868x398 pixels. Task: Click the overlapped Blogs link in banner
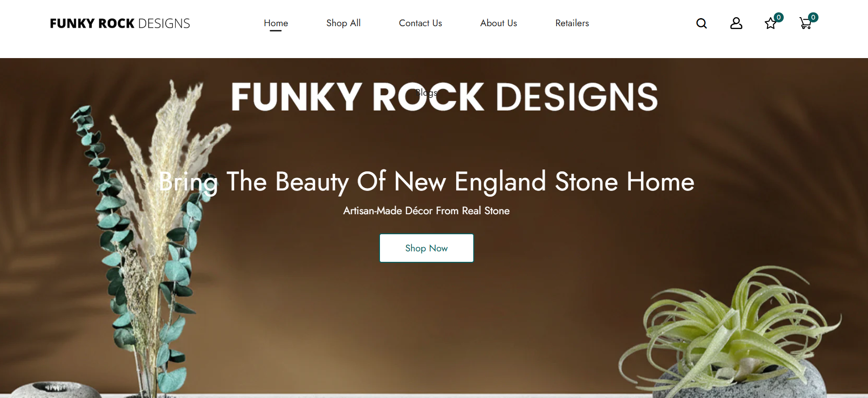pyautogui.click(x=427, y=93)
